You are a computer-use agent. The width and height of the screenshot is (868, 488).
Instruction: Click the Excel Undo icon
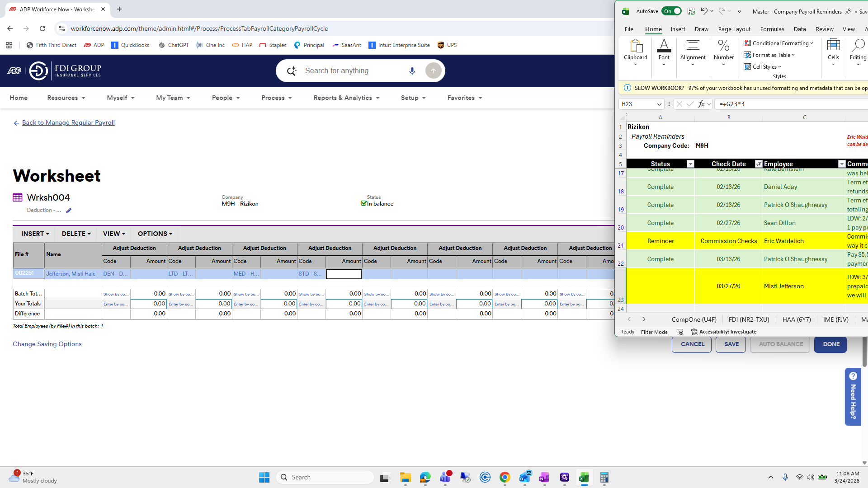coord(704,11)
